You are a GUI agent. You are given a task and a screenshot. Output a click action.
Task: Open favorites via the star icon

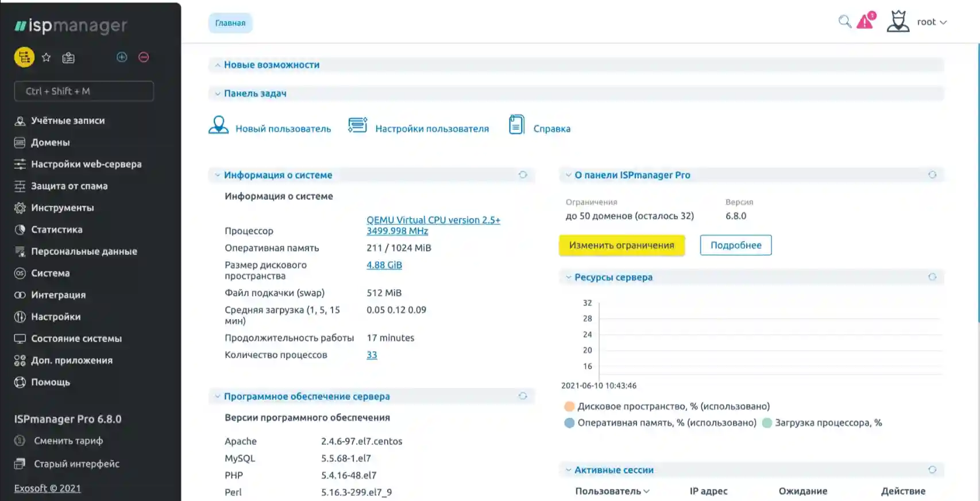47,57
